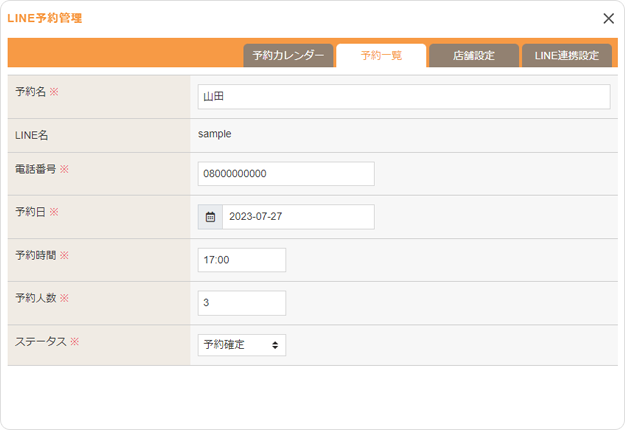Image resolution: width=625 pixels, height=430 pixels.
Task: Select the 予約一覧 tab
Action: 381,56
